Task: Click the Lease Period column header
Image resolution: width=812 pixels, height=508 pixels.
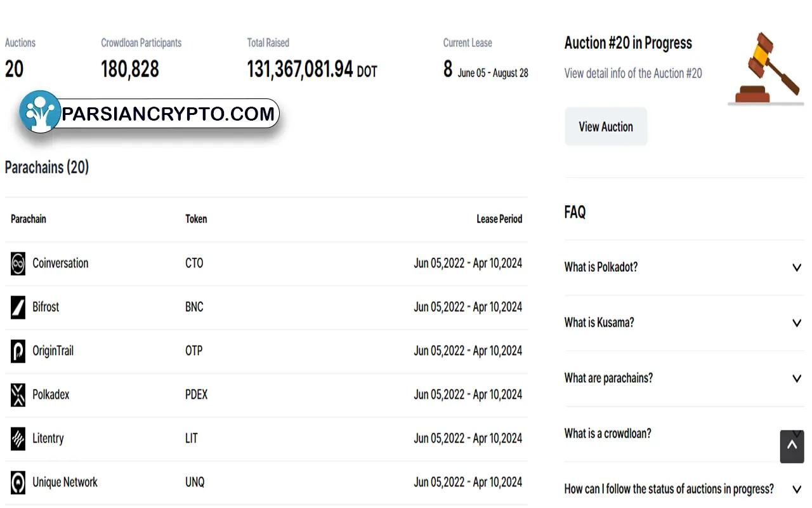Action: (499, 219)
